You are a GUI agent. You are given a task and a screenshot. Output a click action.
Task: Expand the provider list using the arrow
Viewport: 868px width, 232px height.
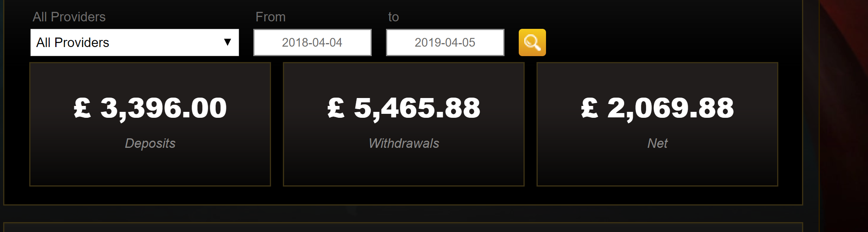point(227,42)
